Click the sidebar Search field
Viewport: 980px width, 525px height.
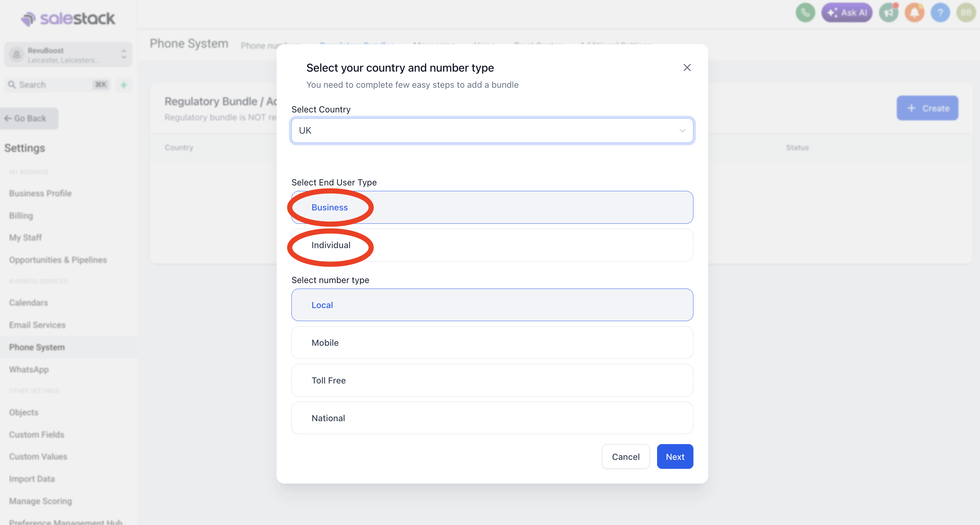(x=58, y=85)
